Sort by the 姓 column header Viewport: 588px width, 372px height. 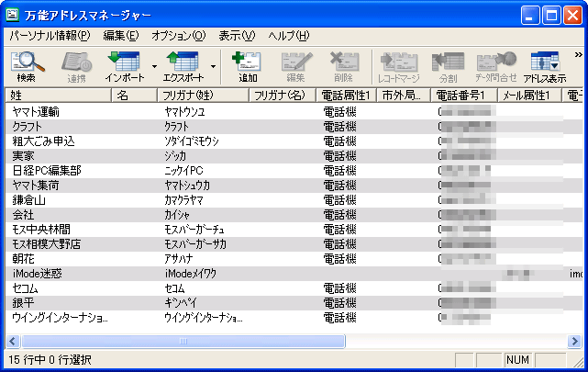[x=58, y=96]
